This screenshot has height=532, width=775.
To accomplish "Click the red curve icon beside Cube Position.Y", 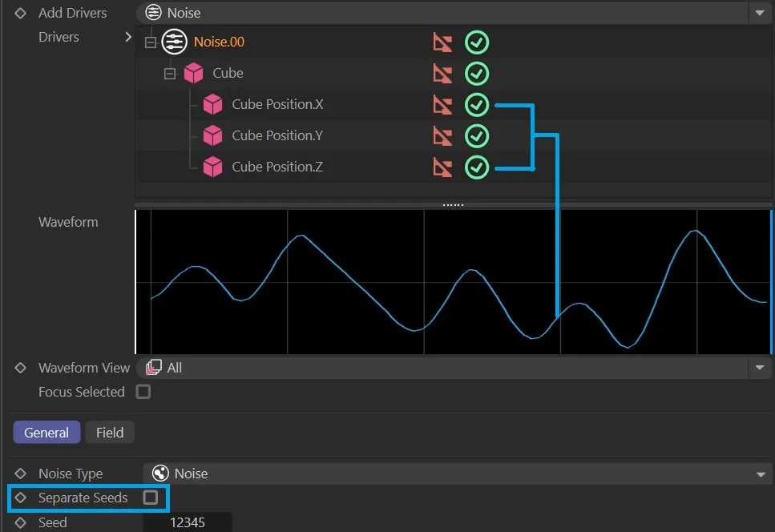I will pos(442,136).
